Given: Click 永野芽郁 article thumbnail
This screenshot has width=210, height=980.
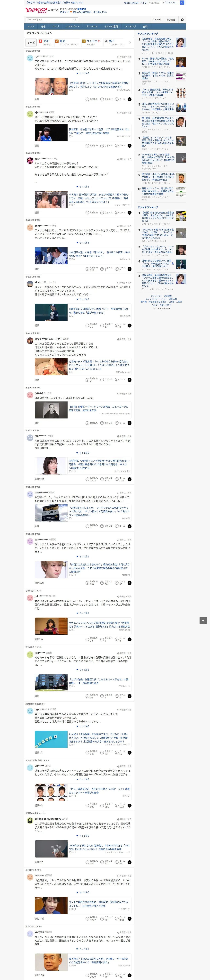Looking at the screenshot, I should [x=51, y=466].
